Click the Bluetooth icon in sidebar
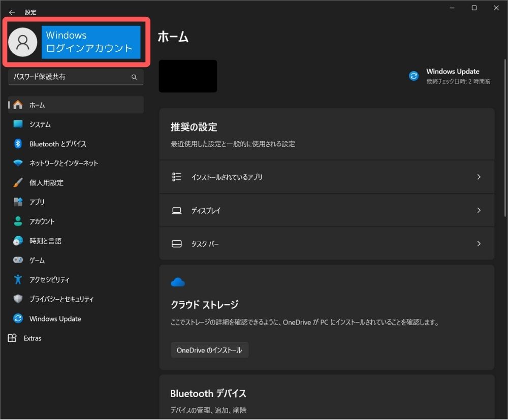508x420 pixels. tap(18, 143)
